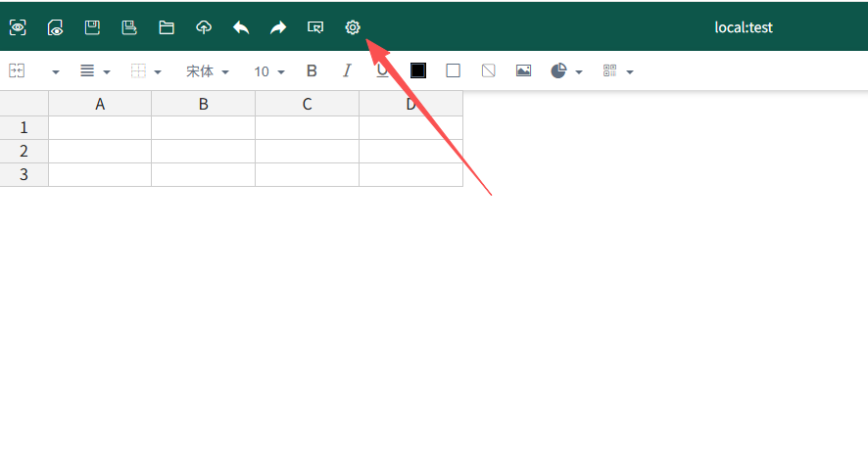Image resolution: width=868 pixels, height=459 pixels.
Task: Select column header B
Action: (x=203, y=104)
